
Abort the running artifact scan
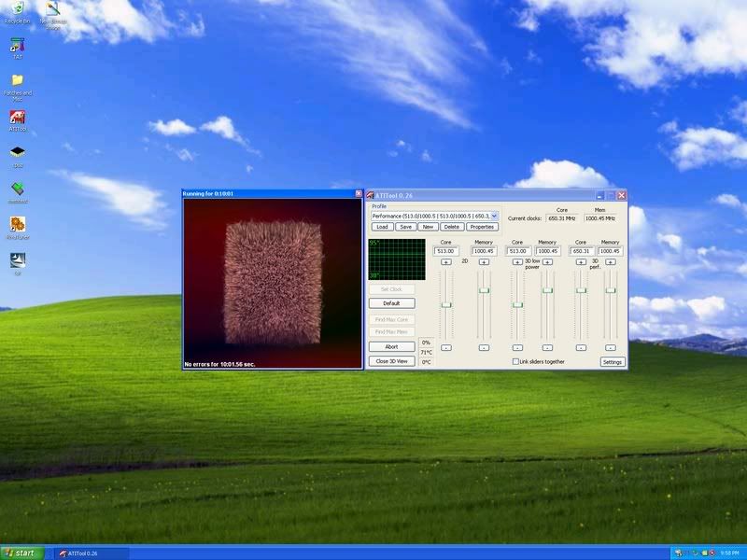(x=391, y=346)
